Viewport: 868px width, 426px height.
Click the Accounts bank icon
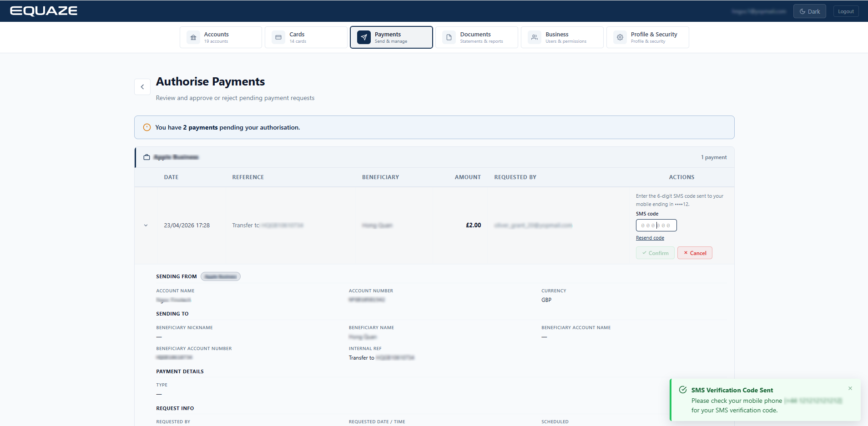193,37
